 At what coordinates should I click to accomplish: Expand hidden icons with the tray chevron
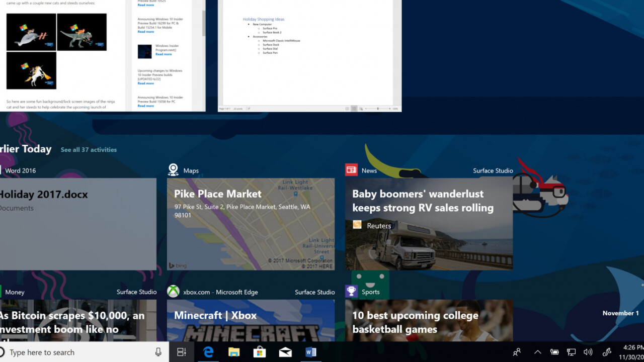[x=537, y=352]
